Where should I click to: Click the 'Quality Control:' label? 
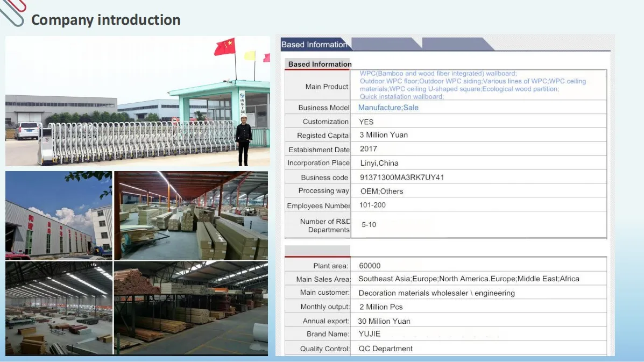(325, 349)
